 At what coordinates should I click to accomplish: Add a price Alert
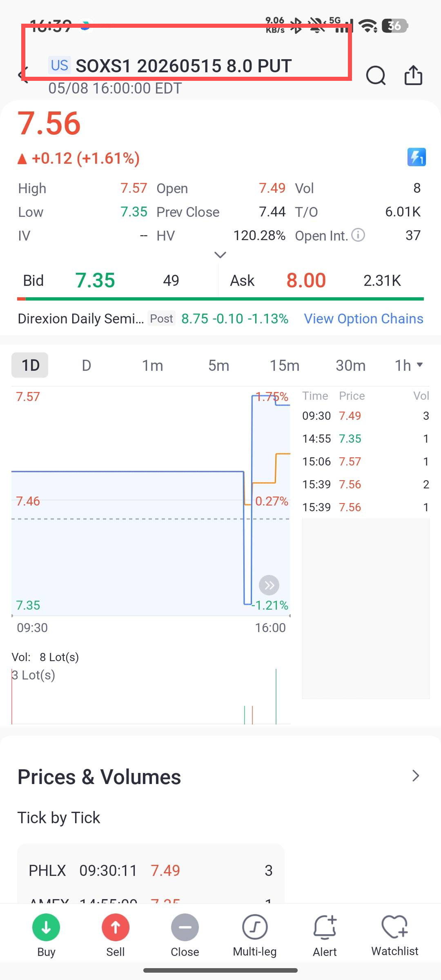click(x=325, y=927)
